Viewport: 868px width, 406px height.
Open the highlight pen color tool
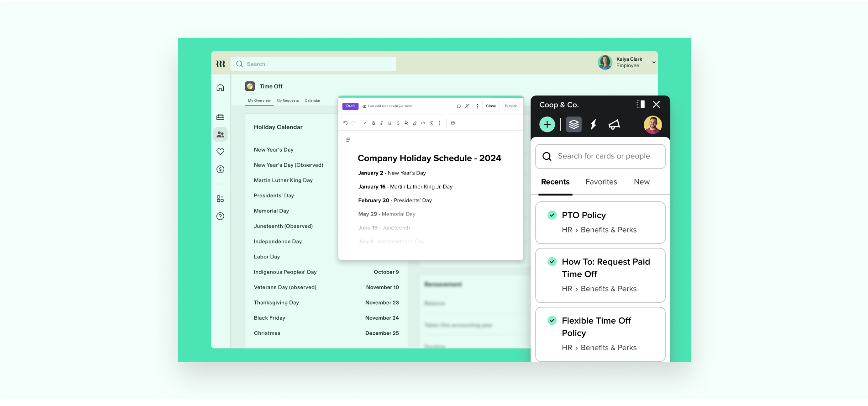point(415,123)
